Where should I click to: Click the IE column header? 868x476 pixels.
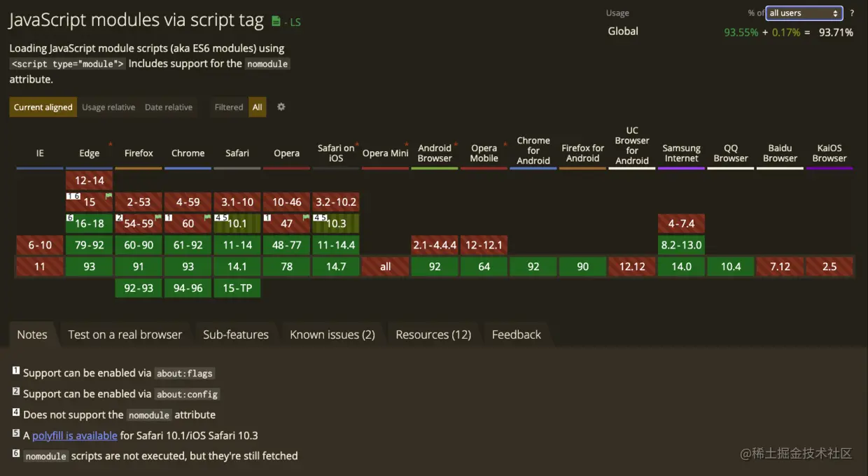pos(40,153)
